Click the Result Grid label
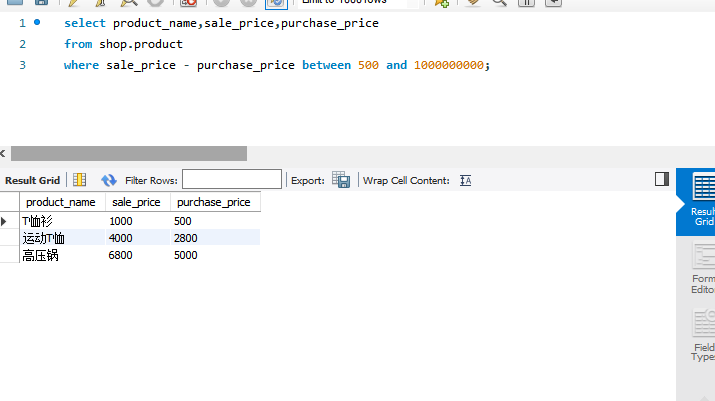This screenshot has width=715, height=401. [32, 180]
